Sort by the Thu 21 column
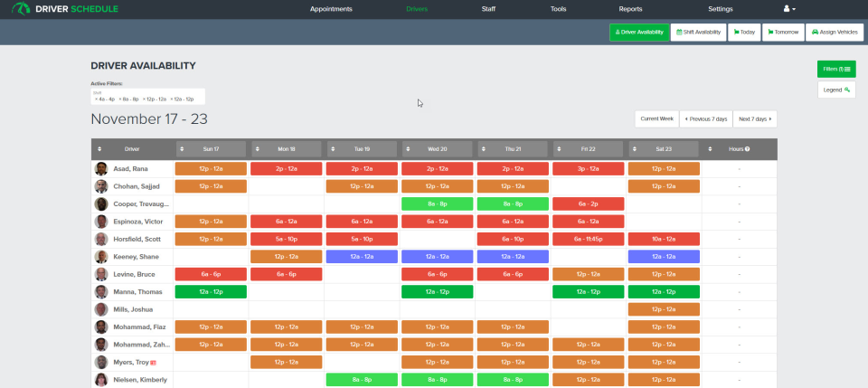 513,149
